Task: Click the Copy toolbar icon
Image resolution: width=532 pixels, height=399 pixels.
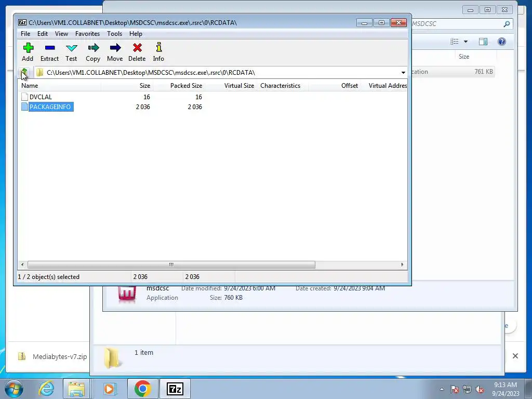Action: tap(93, 52)
